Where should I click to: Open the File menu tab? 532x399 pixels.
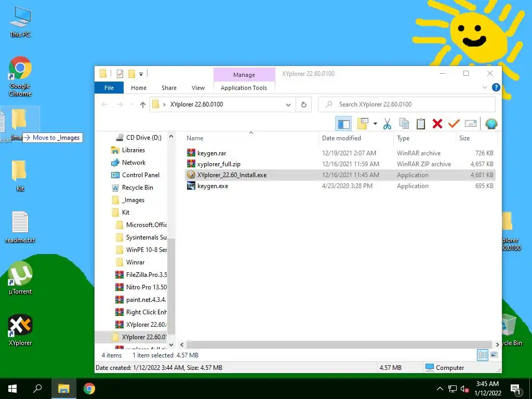(109, 88)
